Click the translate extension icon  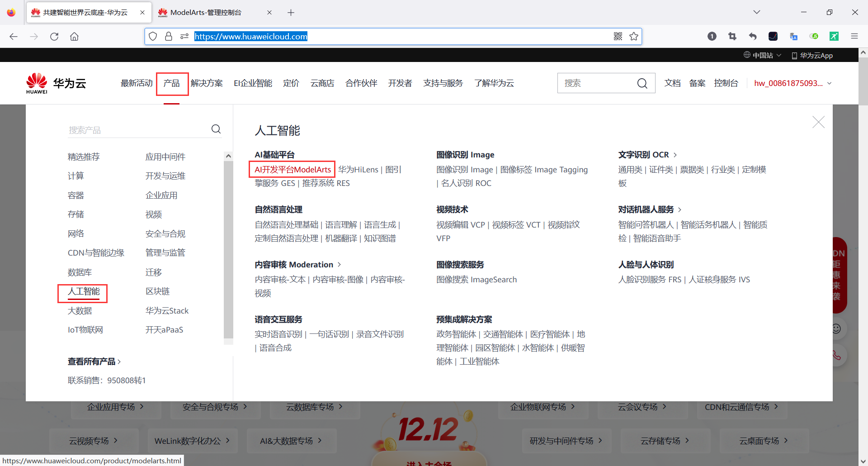(x=793, y=36)
